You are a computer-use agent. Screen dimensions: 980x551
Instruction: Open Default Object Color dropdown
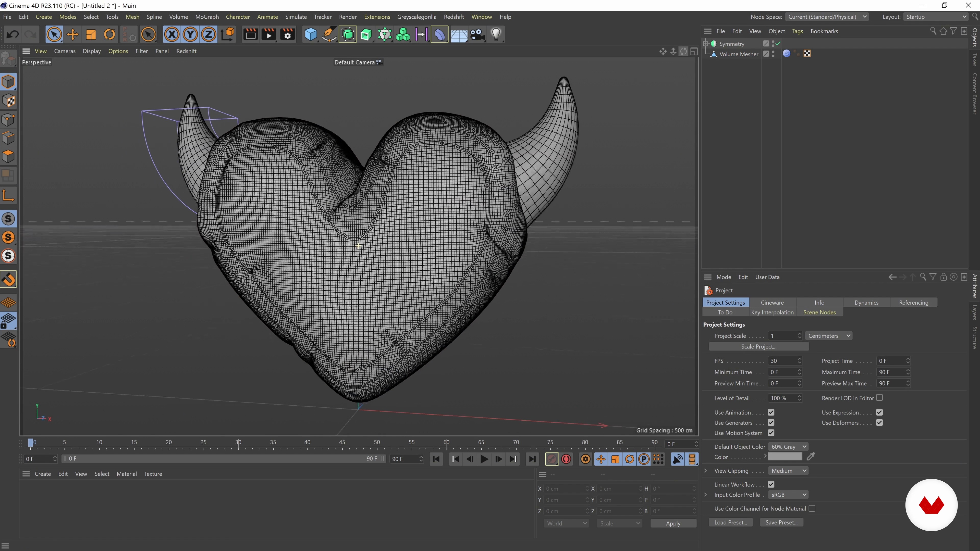click(x=788, y=447)
